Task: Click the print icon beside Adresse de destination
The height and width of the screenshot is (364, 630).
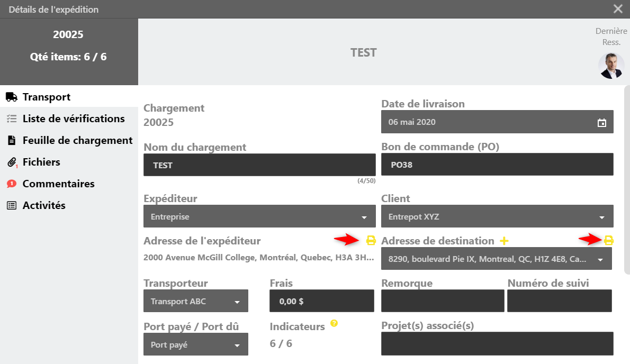Action: pyautogui.click(x=609, y=241)
